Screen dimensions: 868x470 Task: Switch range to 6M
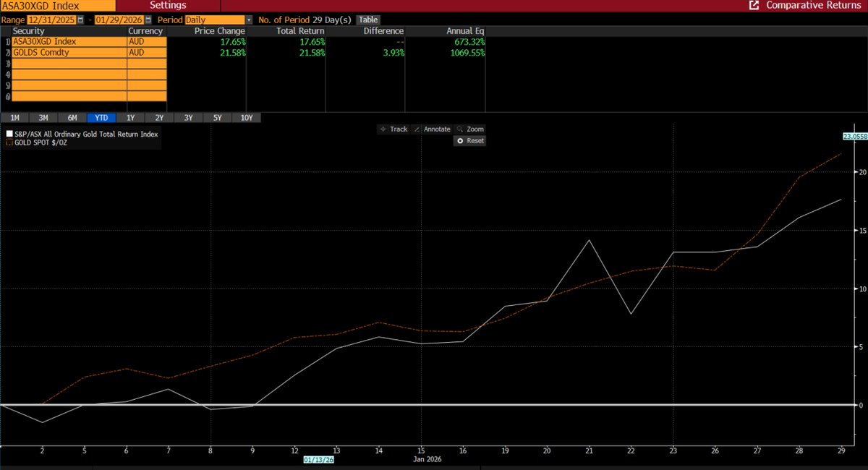click(72, 117)
